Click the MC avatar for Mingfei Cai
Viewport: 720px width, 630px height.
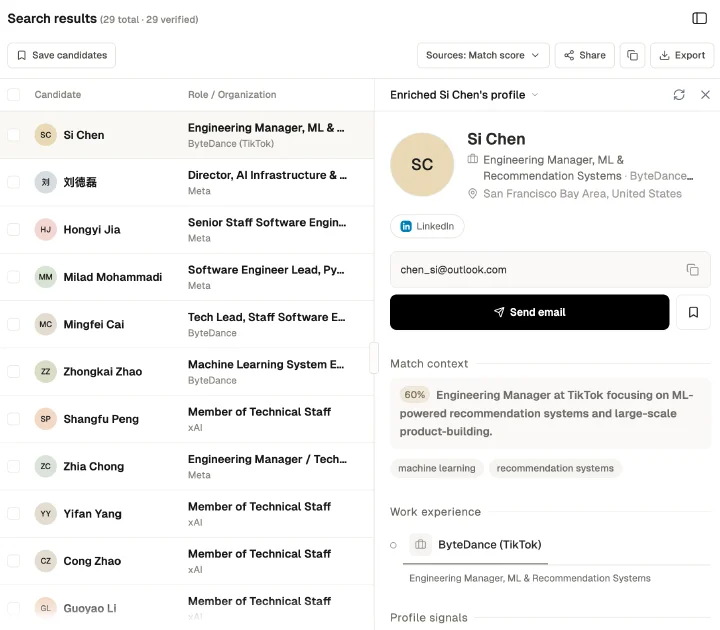[x=45, y=324]
